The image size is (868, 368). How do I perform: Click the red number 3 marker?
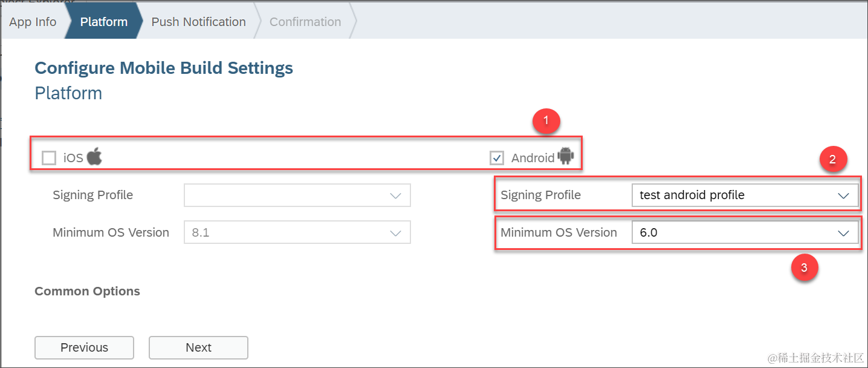click(804, 268)
